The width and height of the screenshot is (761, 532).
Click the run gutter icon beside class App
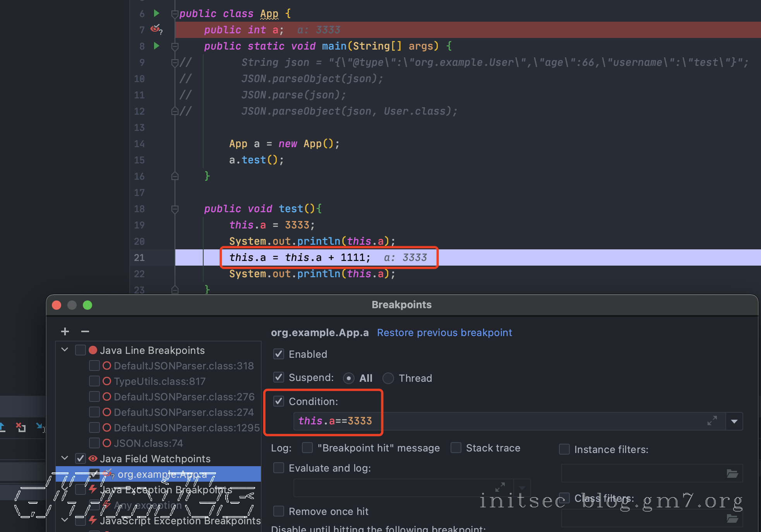(156, 14)
